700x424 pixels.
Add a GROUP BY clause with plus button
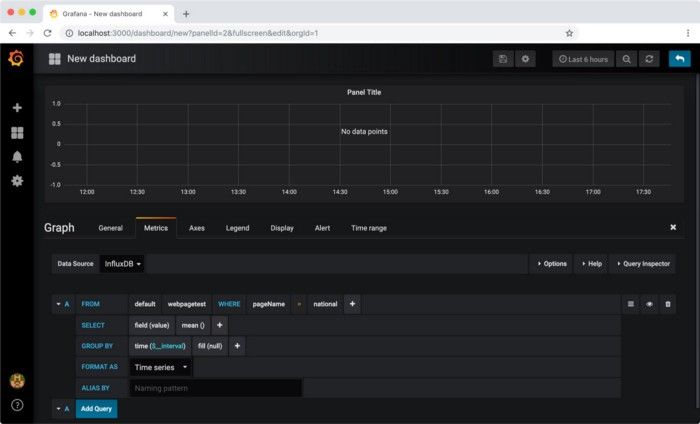click(237, 346)
